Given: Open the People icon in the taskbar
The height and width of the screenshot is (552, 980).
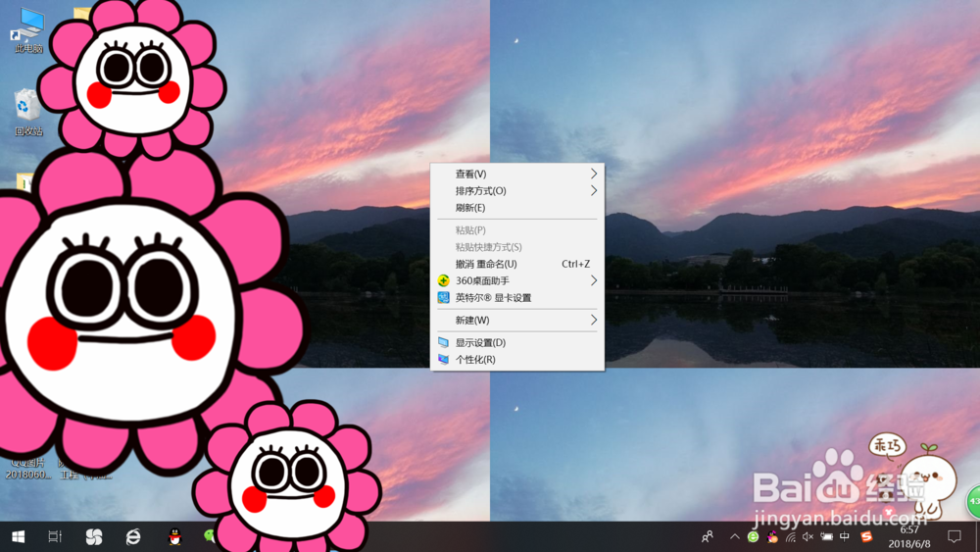Looking at the screenshot, I should 708,536.
